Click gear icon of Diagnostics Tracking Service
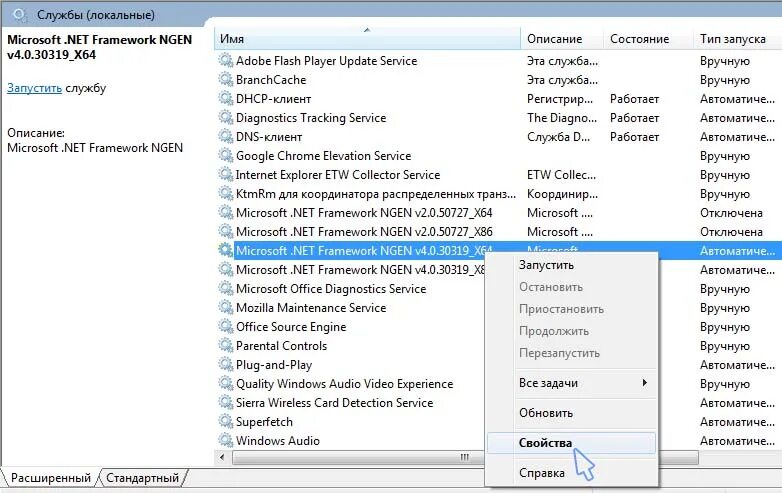The height and width of the screenshot is (493, 782). pos(225,118)
